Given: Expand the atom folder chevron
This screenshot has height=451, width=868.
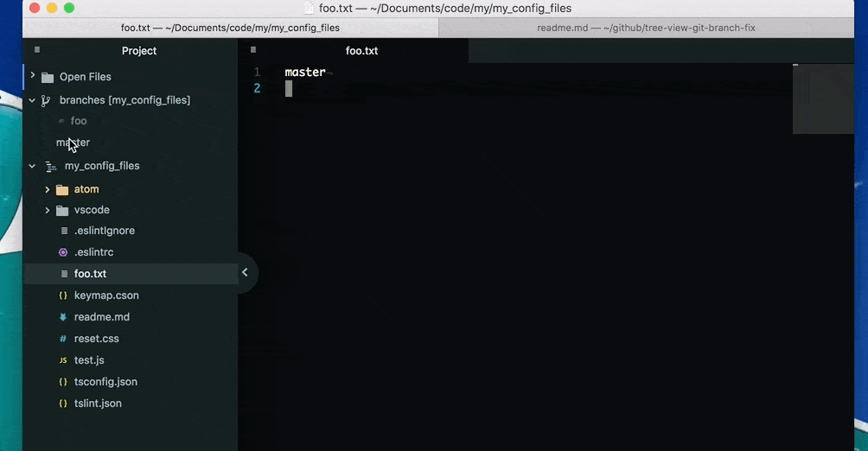Looking at the screenshot, I should [47, 190].
